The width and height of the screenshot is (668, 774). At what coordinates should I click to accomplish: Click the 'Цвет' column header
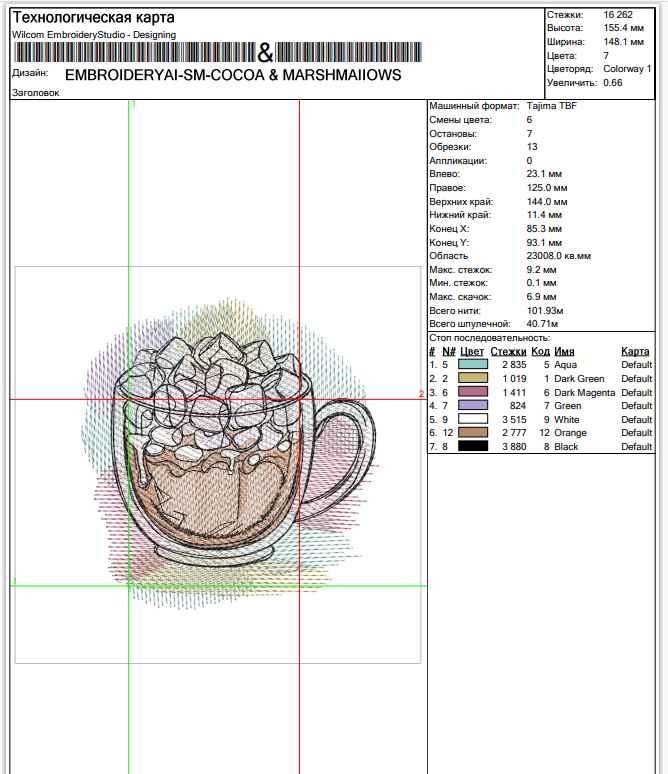click(472, 352)
